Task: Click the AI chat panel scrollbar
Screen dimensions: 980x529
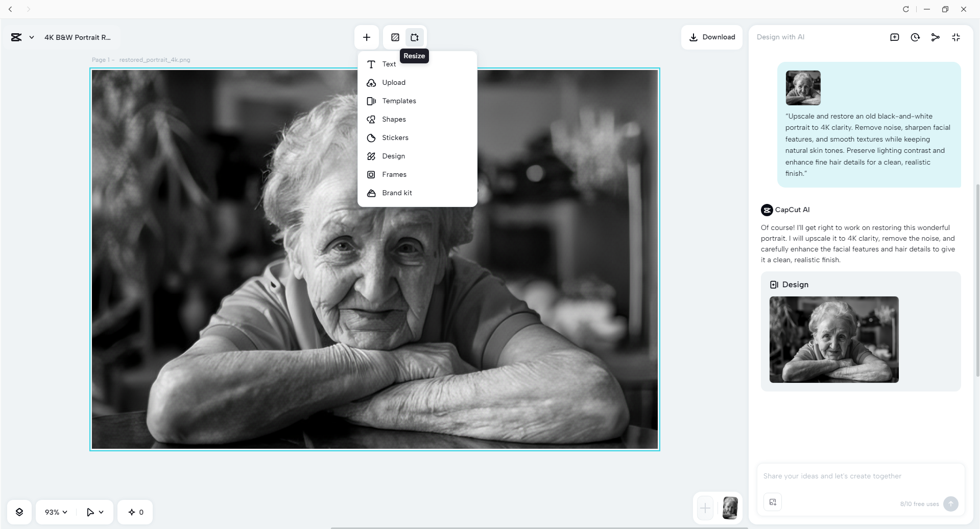Action: 978,280
